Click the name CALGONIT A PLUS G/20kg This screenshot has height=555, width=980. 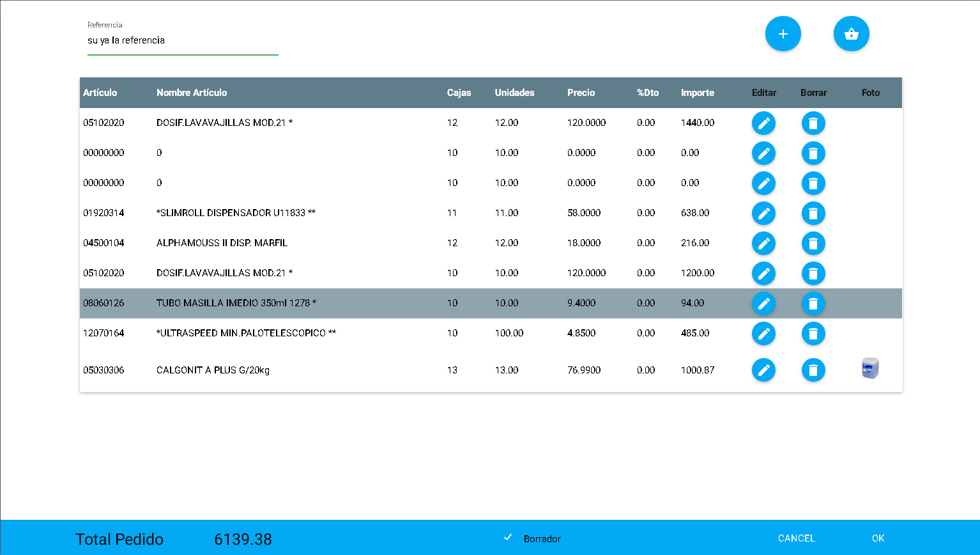213,370
